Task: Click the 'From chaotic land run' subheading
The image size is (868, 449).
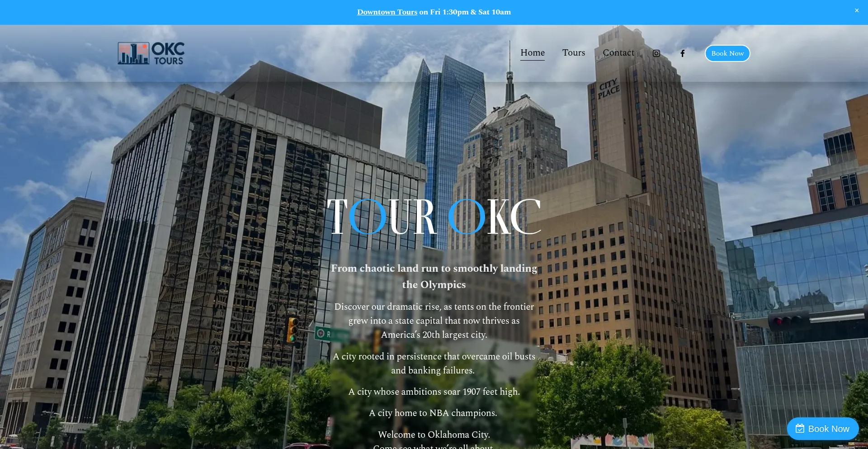Action: pyautogui.click(x=434, y=276)
